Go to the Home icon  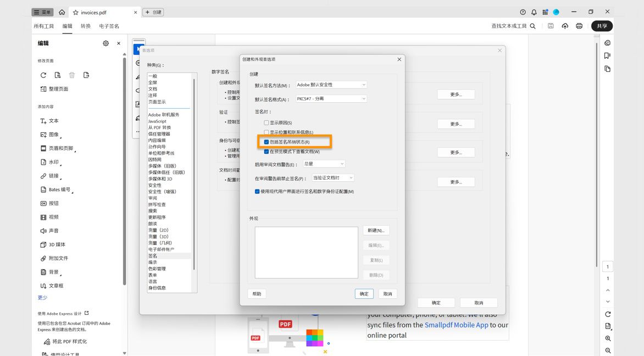(62, 12)
